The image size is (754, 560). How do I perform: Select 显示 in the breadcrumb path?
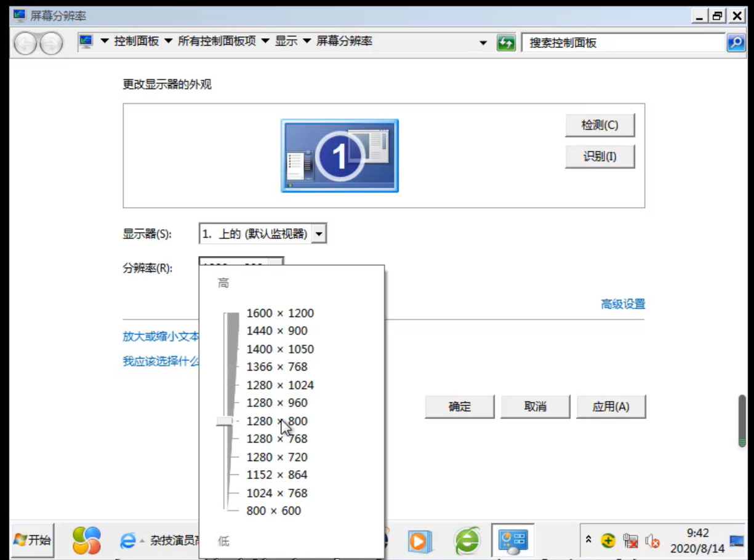coord(286,41)
